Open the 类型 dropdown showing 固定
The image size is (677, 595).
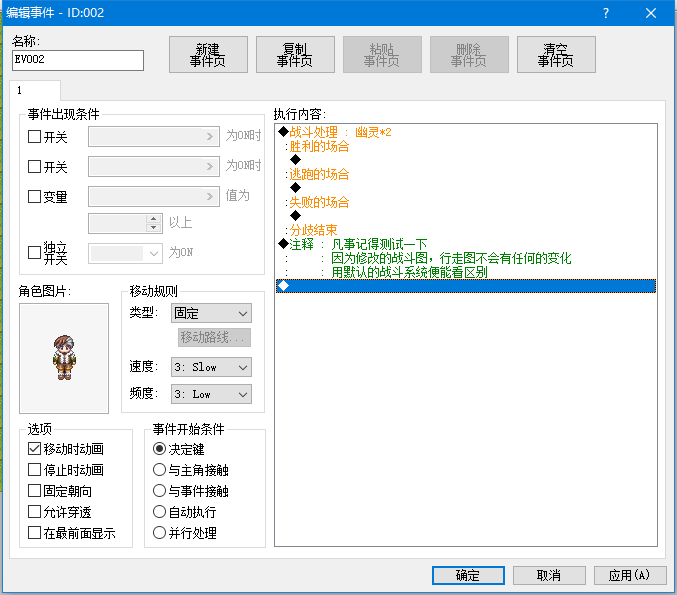point(211,313)
